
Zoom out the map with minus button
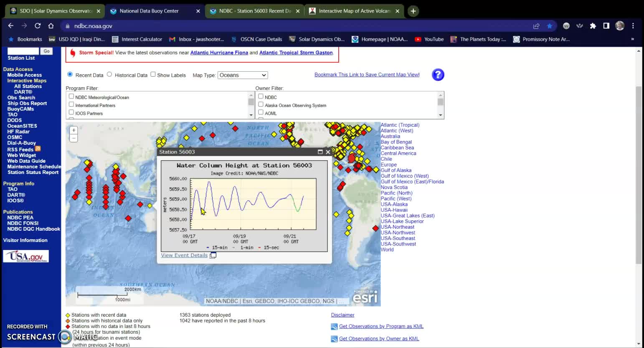point(74,138)
